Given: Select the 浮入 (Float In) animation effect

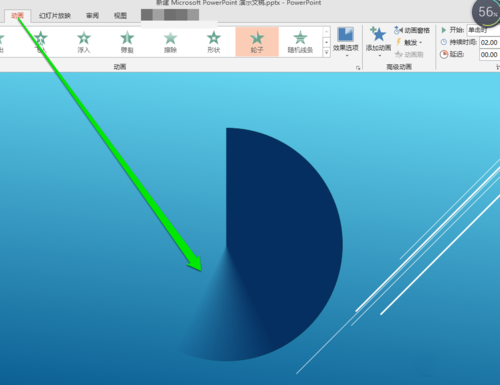Looking at the screenshot, I should point(84,42).
